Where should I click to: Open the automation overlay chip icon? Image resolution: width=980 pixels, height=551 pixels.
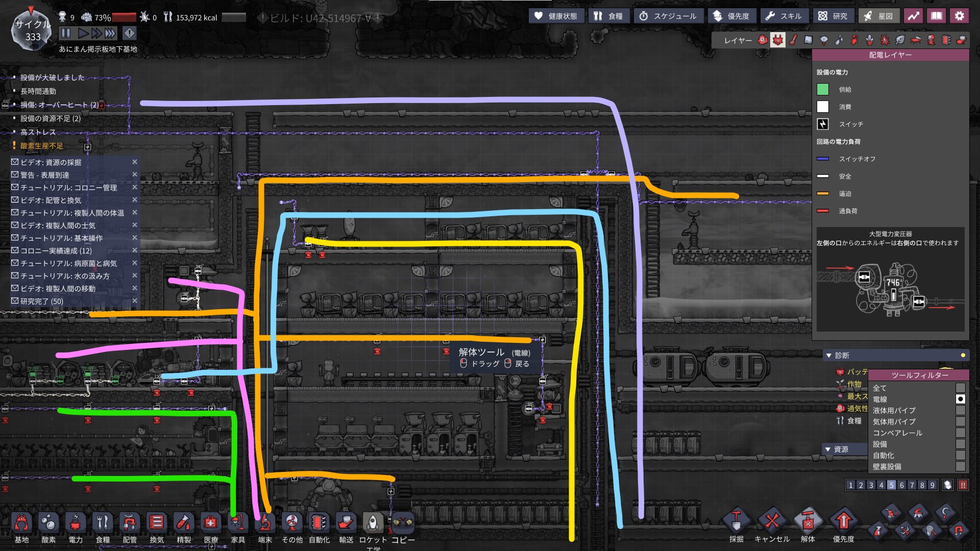click(946, 40)
